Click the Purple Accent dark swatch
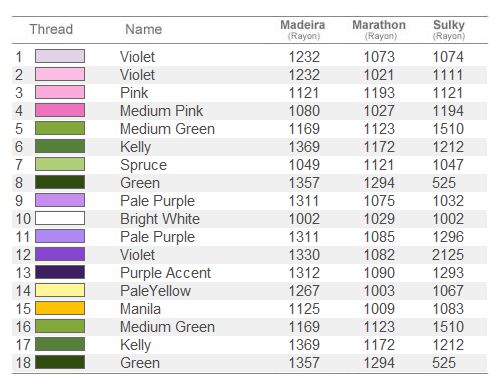The height and width of the screenshot is (384, 500). 60,272
